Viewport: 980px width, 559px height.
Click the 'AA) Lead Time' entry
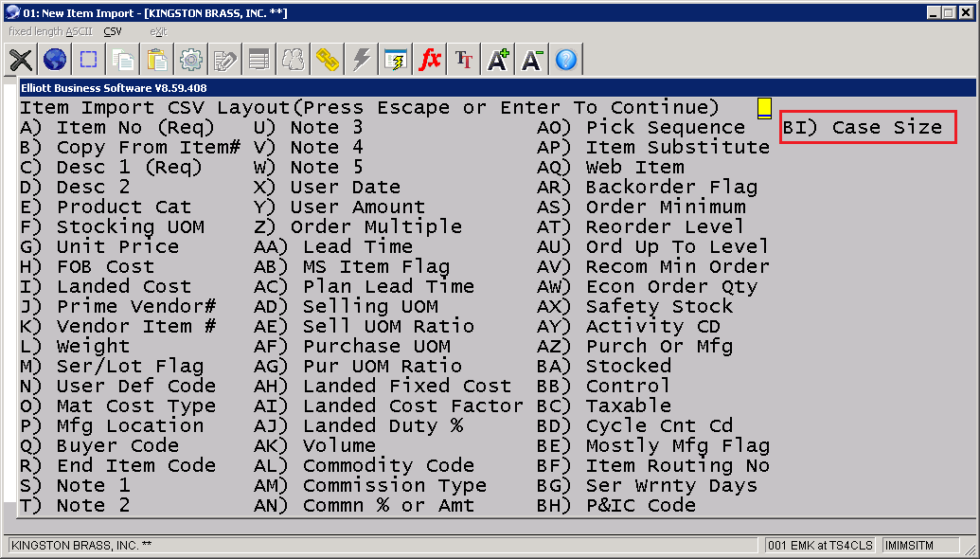pyautogui.click(x=333, y=247)
